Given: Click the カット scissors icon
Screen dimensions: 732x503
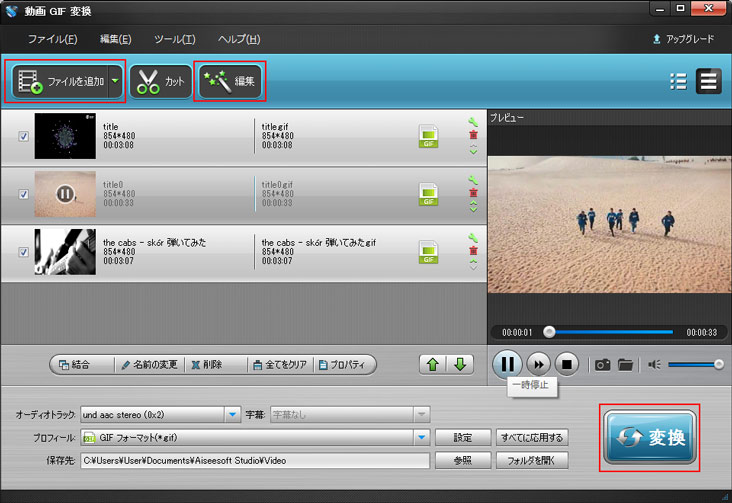Looking at the screenshot, I should tap(150, 82).
